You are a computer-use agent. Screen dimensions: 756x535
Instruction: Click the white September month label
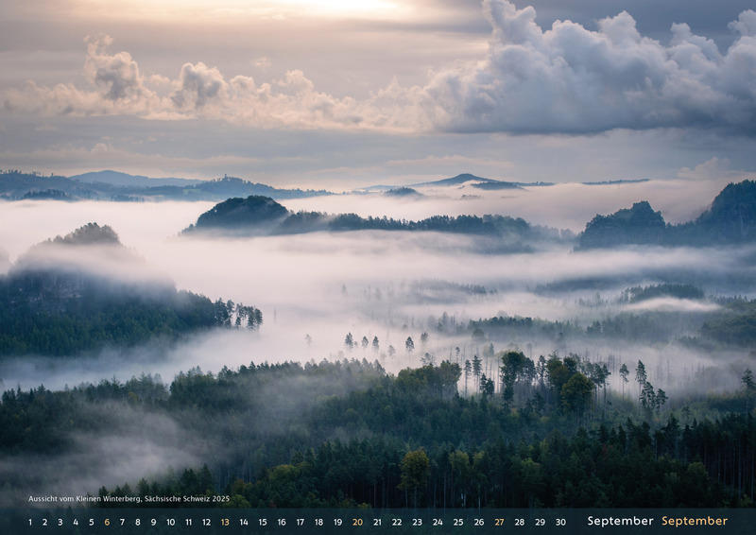[620, 521]
